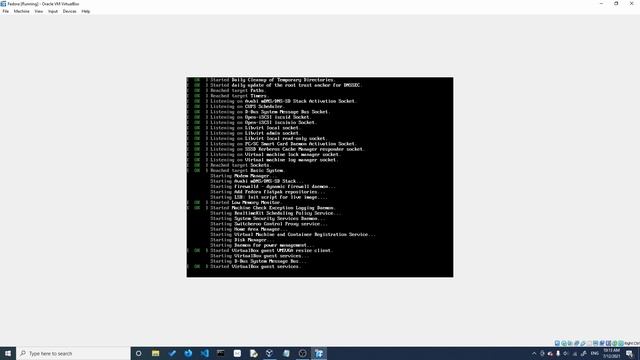This screenshot has width=640, height=360.
Task: Open the Mail app on taskbar
Action: coord(237,353)
